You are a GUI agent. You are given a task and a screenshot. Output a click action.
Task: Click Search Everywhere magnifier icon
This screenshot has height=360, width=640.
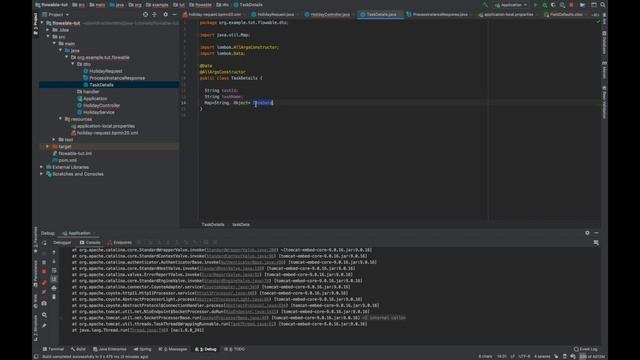[602, 5]
